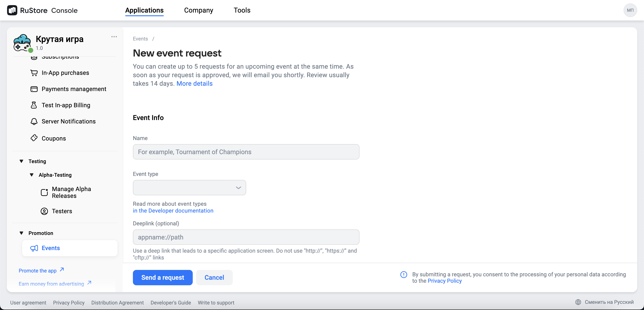Switch to the Tools tab
Image resolution: width=644 pixels, height=310 pixels.
coord(242,10)
